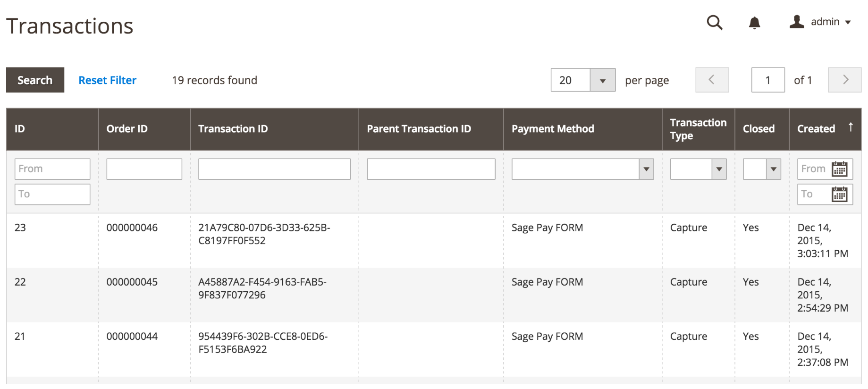Open the search magnifier icon
Screen dimensions: 868x389
coord(715,23)
